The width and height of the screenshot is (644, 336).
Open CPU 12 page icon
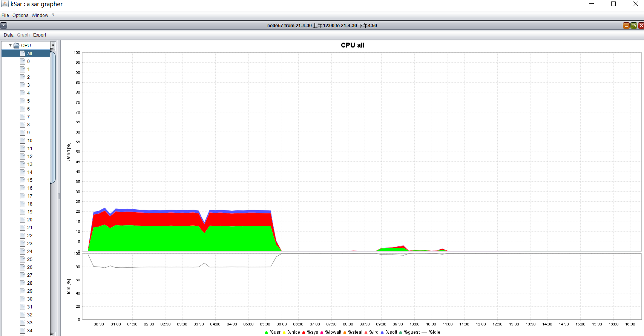pyautogui.click(x=23, y=156)
